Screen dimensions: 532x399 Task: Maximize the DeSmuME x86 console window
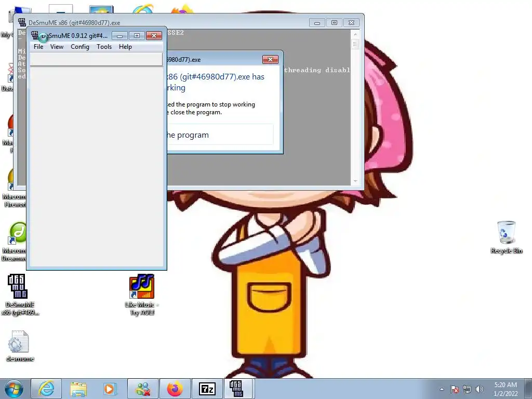point(334,23)
